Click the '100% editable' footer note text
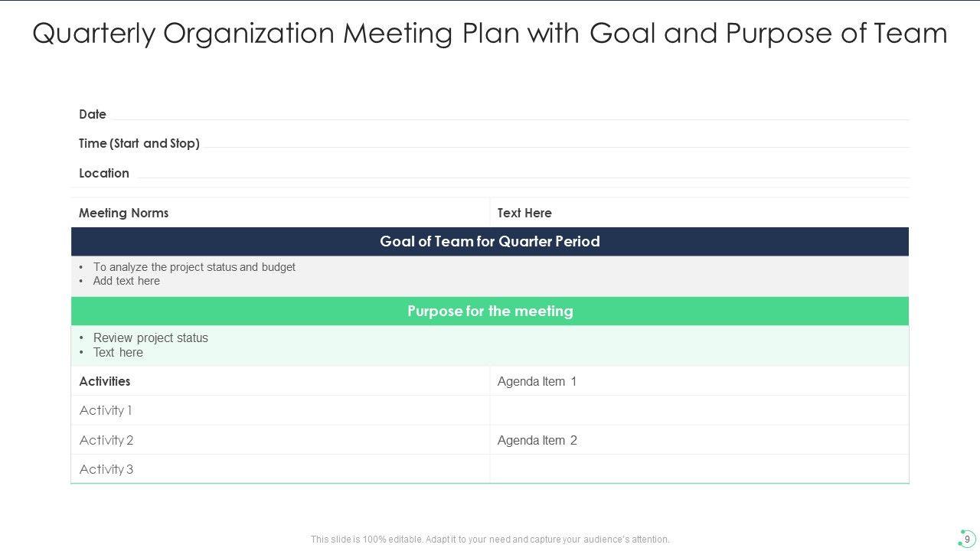The height and width of the screenshot is (551, 980). click(x=490, y=540)
